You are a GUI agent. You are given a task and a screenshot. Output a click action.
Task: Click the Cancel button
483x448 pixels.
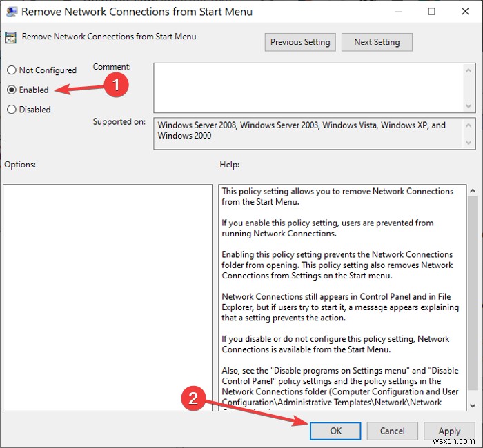pos(392,431)
